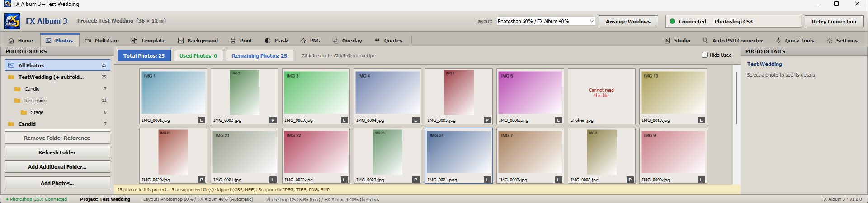Open the Layout dropdown

click(x=546, y=21)
